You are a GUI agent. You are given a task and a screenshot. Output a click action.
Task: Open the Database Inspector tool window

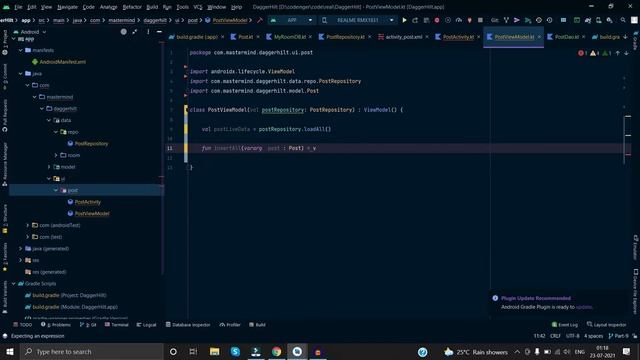coord(188,325)
